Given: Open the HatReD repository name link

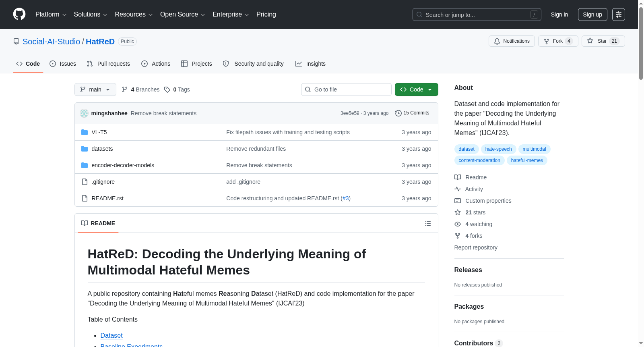Looking at the screenshot, I should pyautogui.click(x=100, y=42).
